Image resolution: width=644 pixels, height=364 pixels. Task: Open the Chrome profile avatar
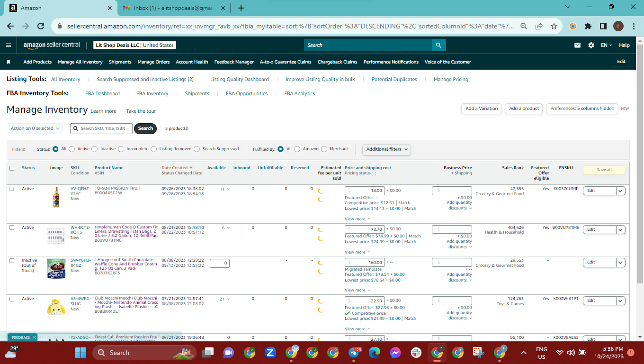618,27
